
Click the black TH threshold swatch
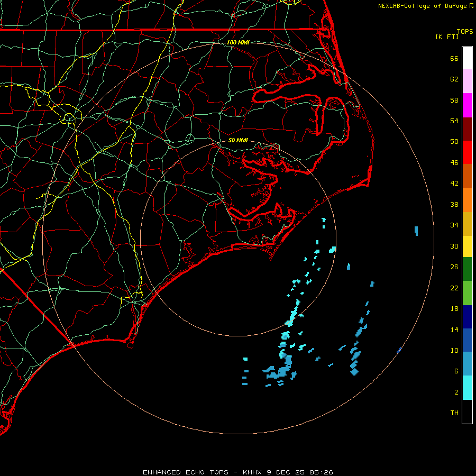point(467,411)
